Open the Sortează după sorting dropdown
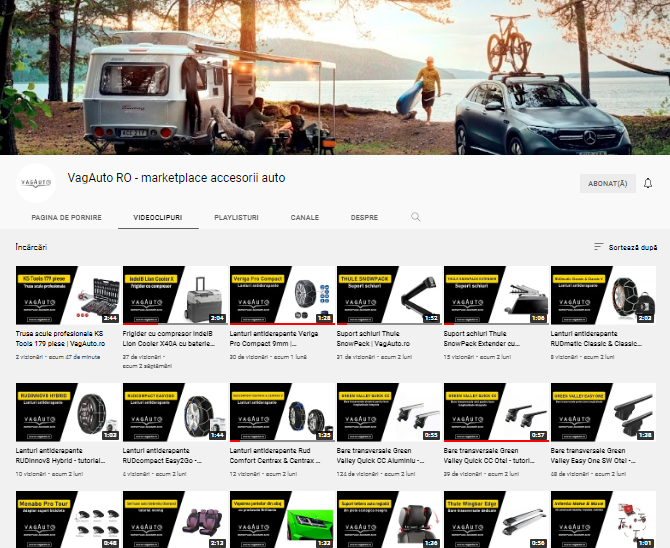The image size is (670, 548). [625, 247]
